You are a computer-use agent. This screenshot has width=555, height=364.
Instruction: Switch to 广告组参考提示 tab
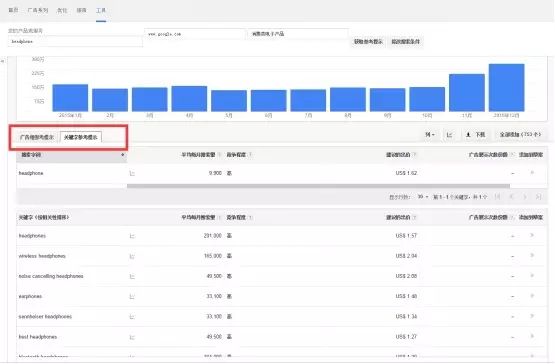point(37,137)
